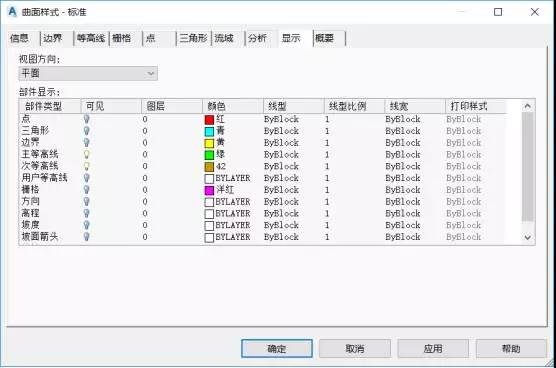Screen dimensions: 556x368
Task: Click the lightbulb icon for 用户等高线
Action: pos(87,178)
